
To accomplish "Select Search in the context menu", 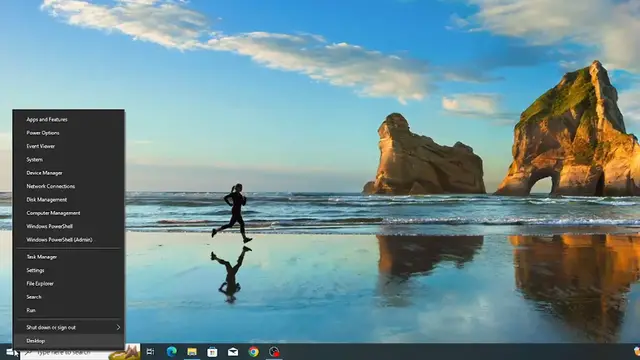I will [69, 297].
